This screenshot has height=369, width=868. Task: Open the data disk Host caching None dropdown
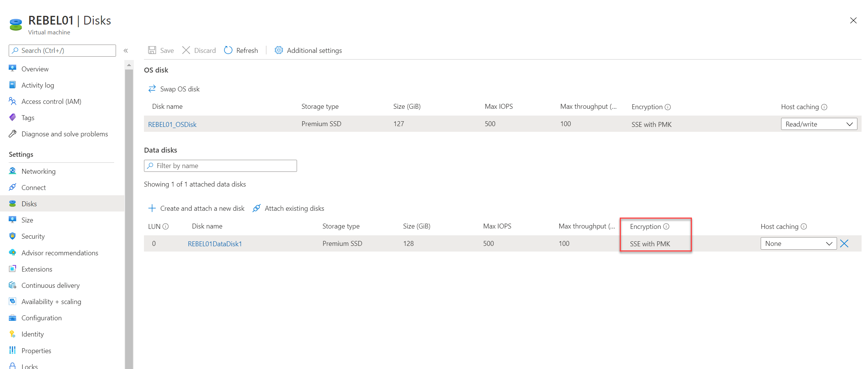tap(798, 244)
